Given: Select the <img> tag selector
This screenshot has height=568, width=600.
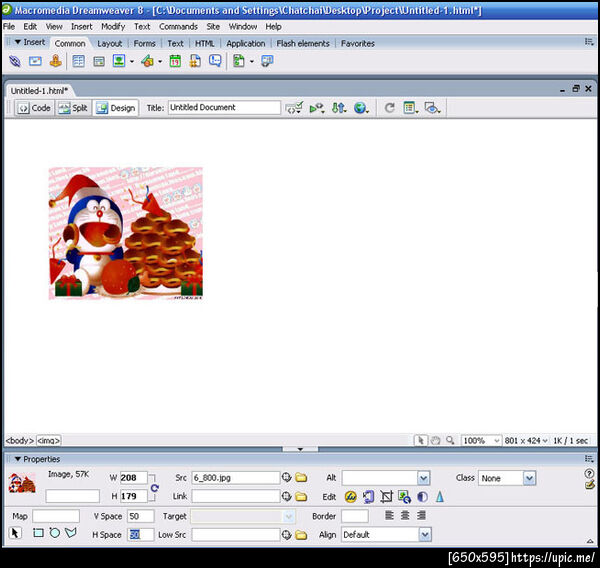Looking at the screenshot, I should pyautogui.click(x=49, y=441).
